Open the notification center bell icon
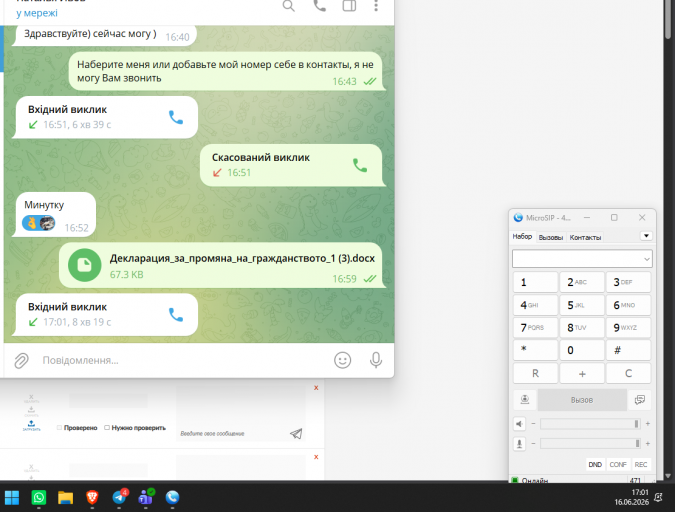 coord(658,497)
